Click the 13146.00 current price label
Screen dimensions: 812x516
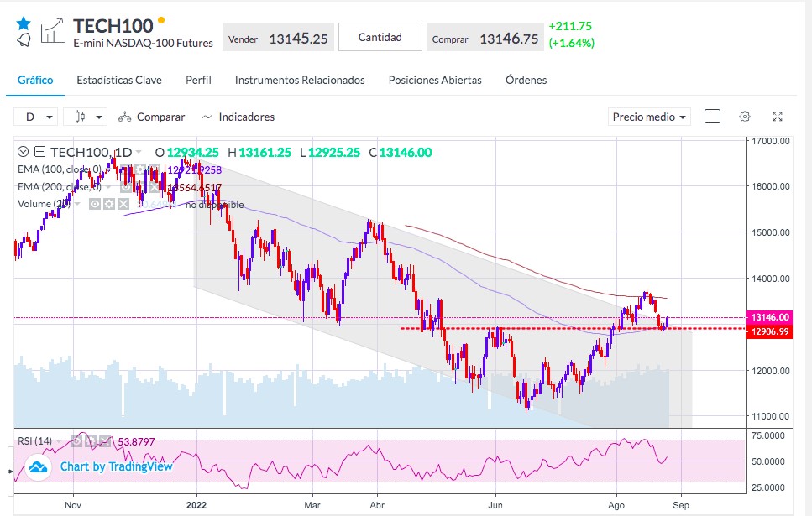[770, 317]
